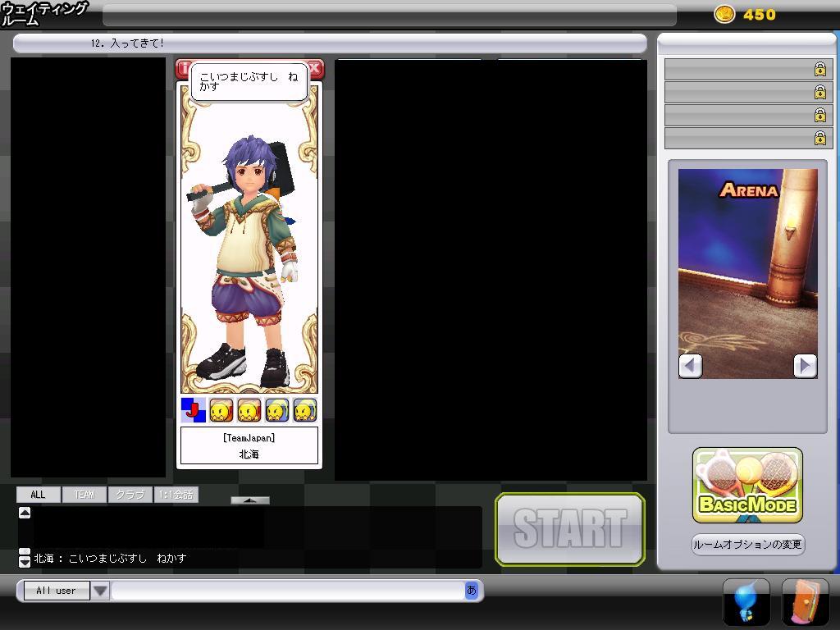
Task: Show previous arena with left arrow
Action: coord(691,366)
